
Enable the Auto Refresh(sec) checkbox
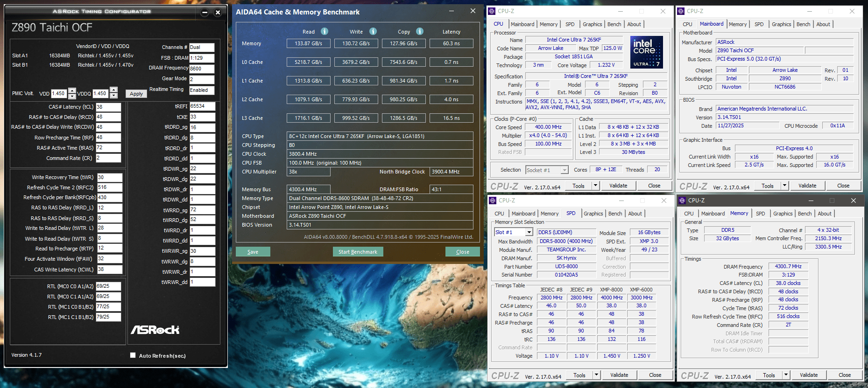(x=133, y=355)
